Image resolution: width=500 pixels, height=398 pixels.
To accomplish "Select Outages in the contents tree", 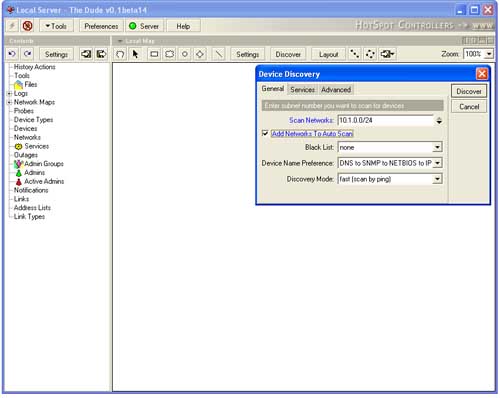I will (26, 155).
